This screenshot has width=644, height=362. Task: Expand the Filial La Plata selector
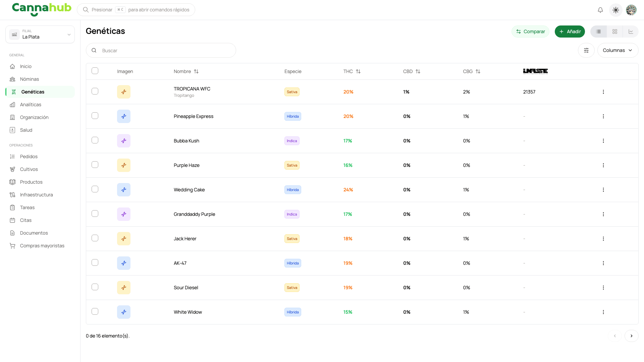point(40,35)
